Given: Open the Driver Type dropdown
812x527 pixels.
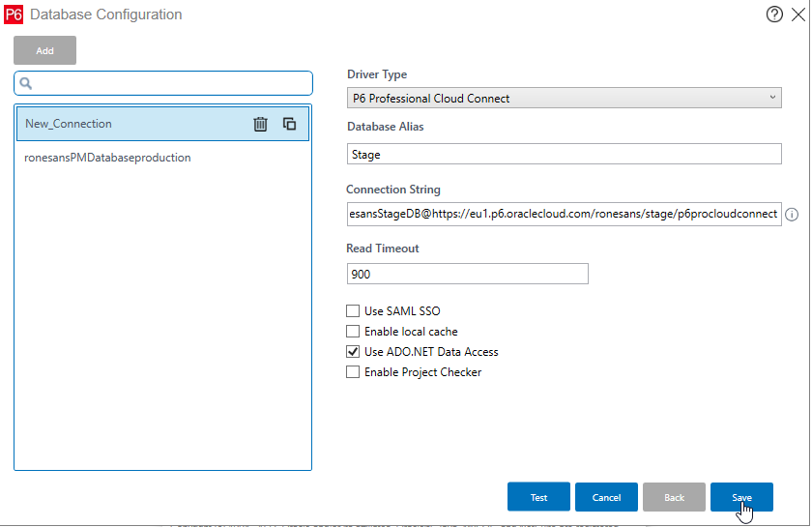Looking at the screenshot, I should tap(564, 98).
